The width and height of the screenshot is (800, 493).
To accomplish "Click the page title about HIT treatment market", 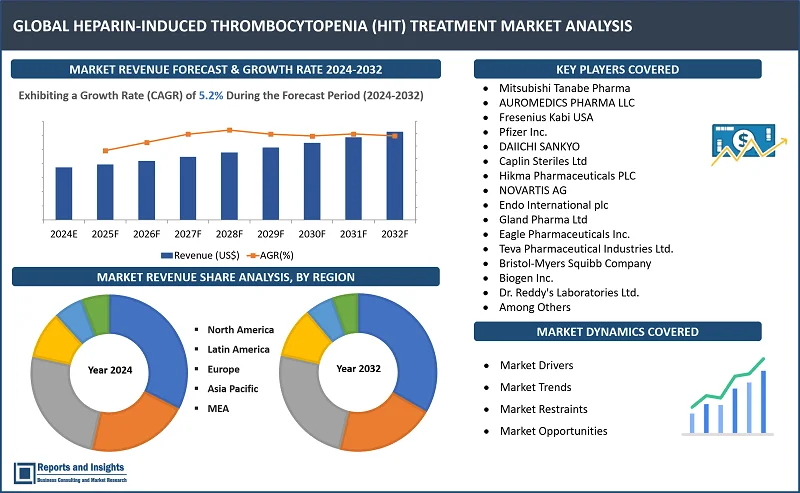I will click(x=322, y=26).
